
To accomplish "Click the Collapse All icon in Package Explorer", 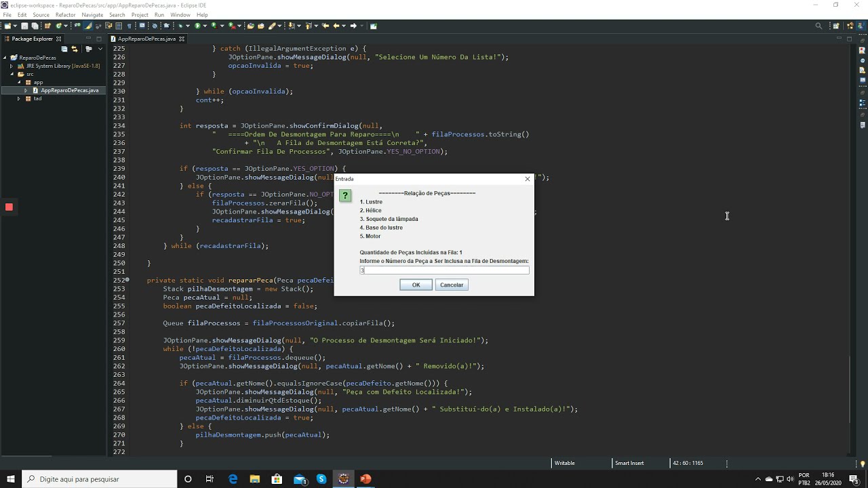I will tap(64, 49).
